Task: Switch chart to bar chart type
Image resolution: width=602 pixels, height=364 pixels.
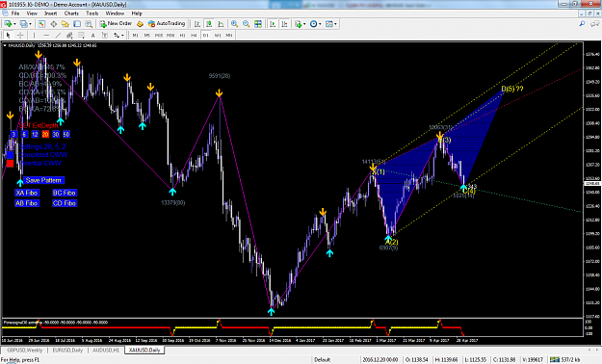Action: pos(196,24)
